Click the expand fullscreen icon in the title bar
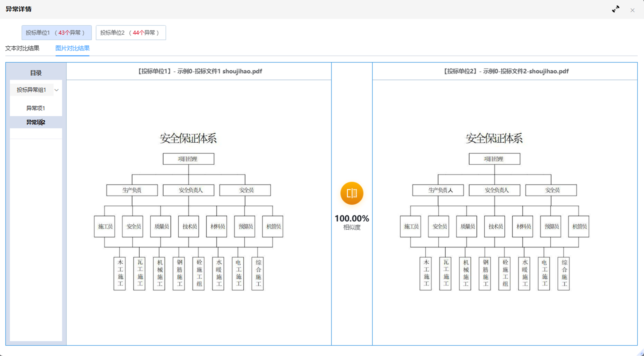The image size is (644, 356). [615, 9]
